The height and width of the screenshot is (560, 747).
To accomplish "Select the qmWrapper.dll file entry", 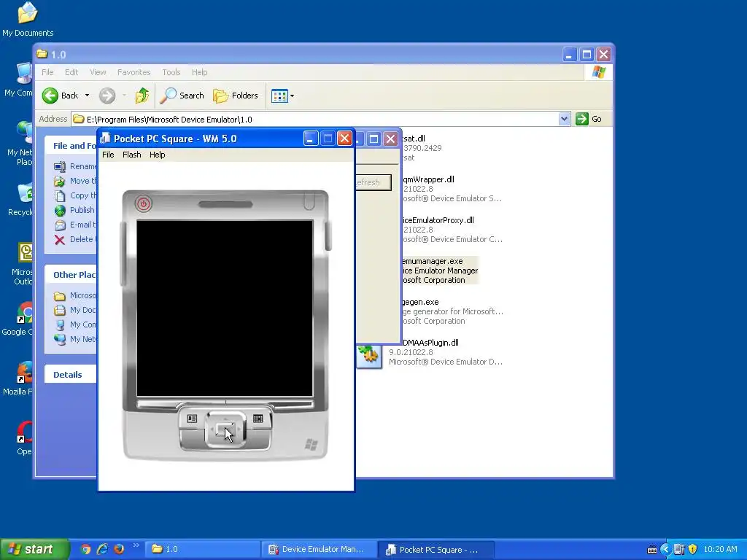I will tap(452, 189).
